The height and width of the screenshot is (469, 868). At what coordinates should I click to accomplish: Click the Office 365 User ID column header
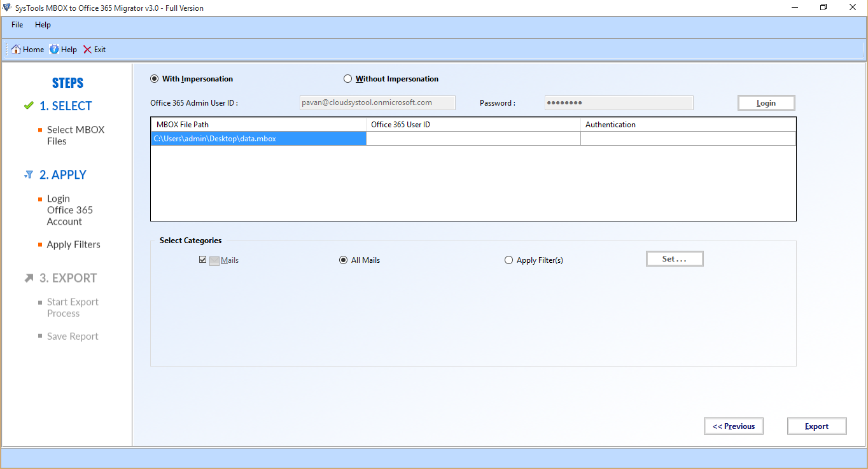(473, 125)
